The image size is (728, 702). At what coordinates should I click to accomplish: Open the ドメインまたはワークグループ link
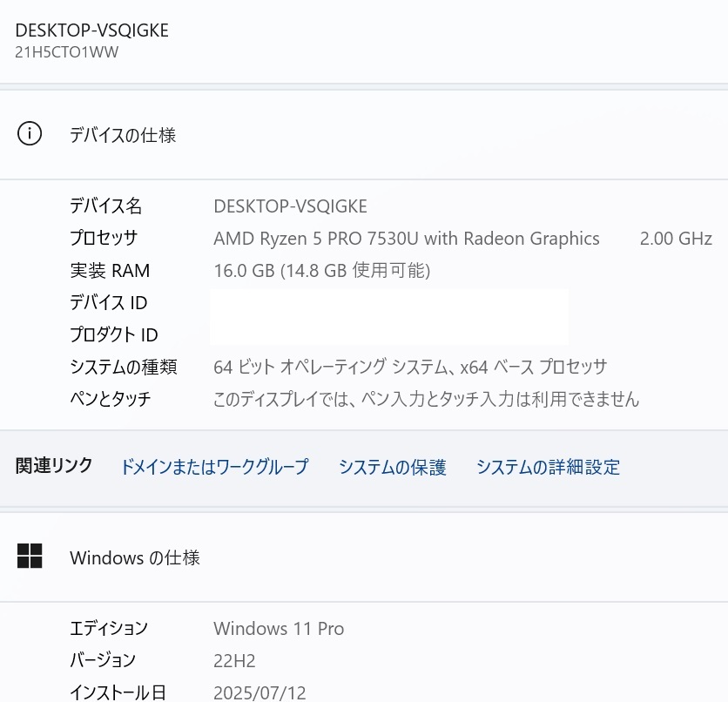coord(214,467)
